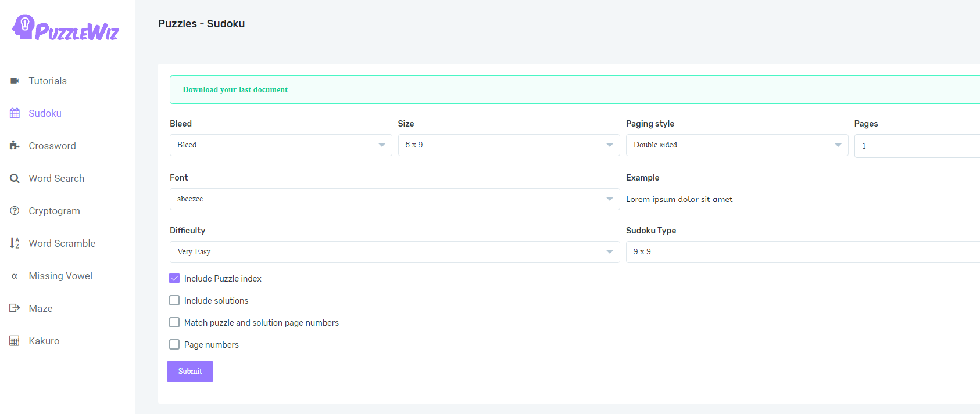This screenshot has width=980, height=414.
Task: Click the Kakuro calculator icon
Action: coord(15,341)
